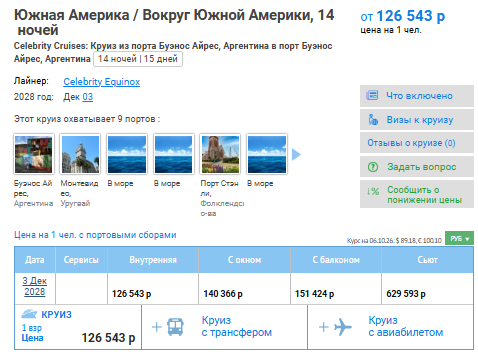
Task: Select the window cabin price 140 366 р
Action: [223, 294]
